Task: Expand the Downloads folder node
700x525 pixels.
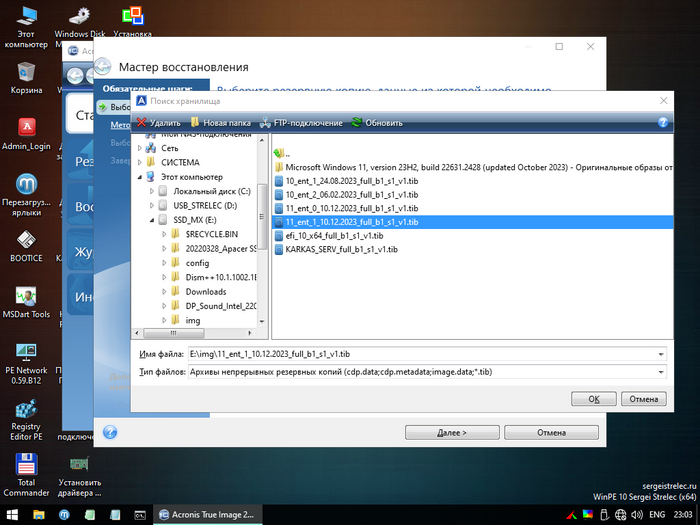Action: 164,292
